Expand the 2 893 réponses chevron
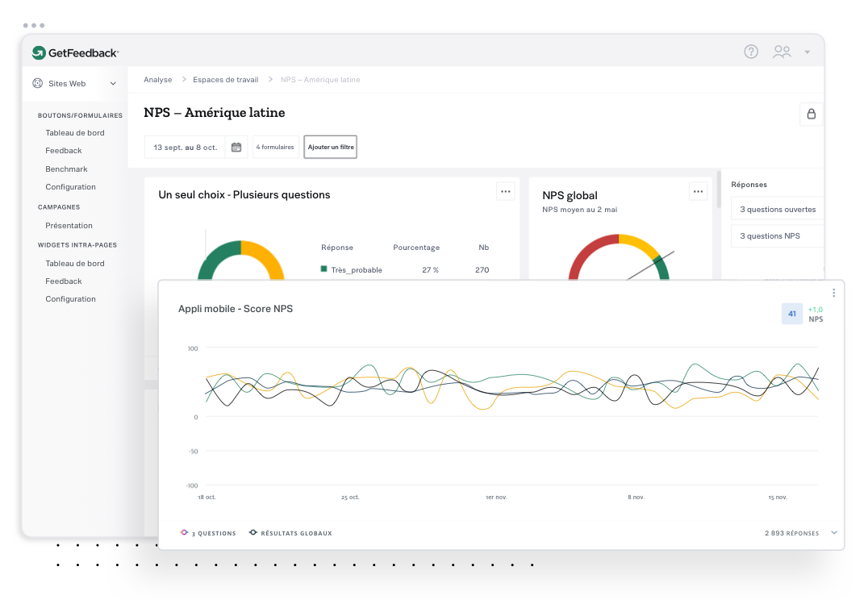This screenshot has height=600, width=868. pyautogui.click(x=833, y=533)
